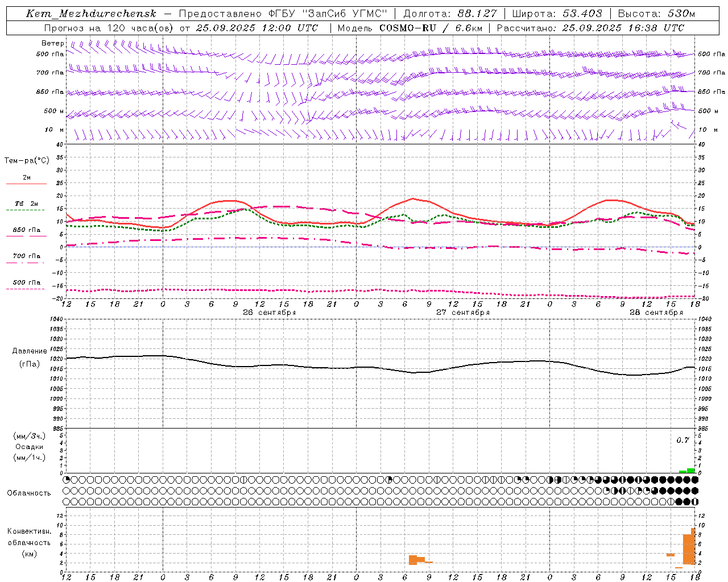Select the latitude value "Широта: 53.403"
The height and width of the screenshot is (582, 728).
click(557, 14)
